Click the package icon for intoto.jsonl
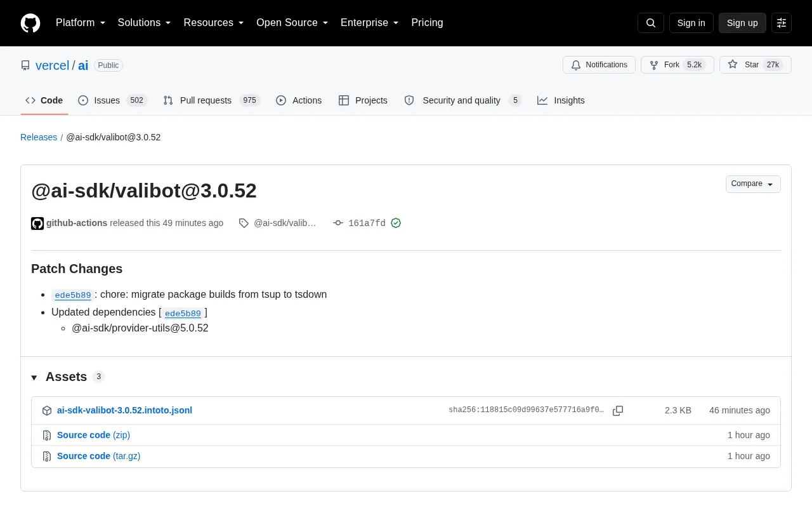The height and width of the screenshot is (508, 812). [47, 411]
